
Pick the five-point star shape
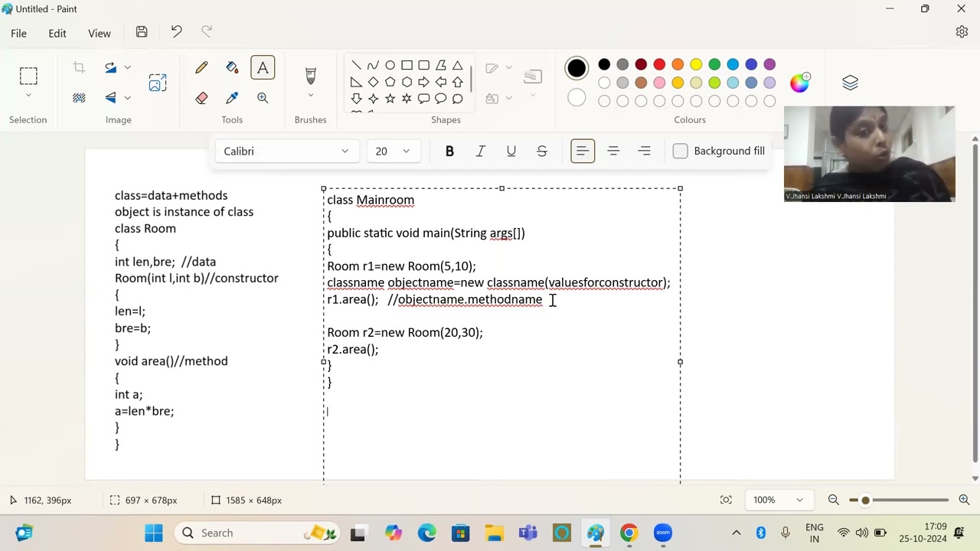click(390, 99)
